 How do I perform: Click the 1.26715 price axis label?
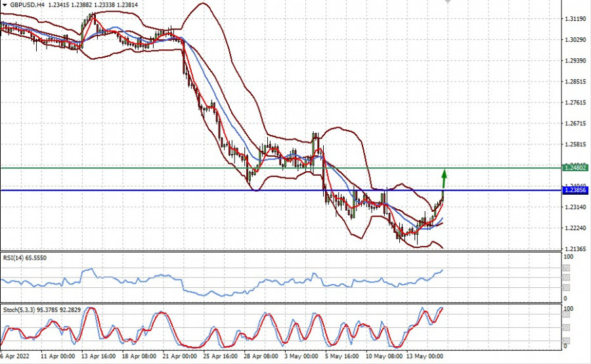coord(575,123)
